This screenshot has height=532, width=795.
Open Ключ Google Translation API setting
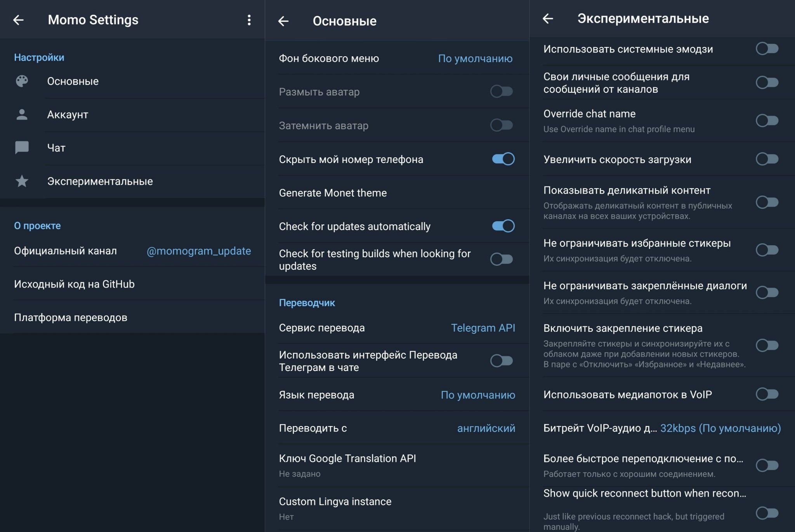click(397, 465)
